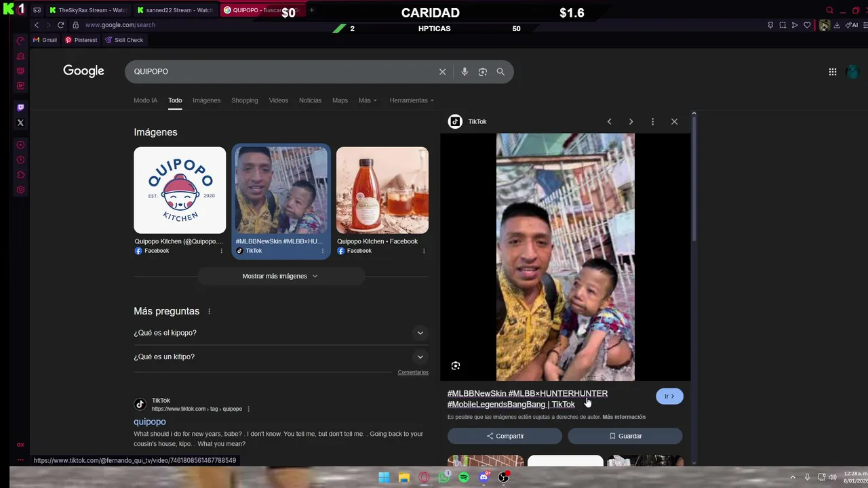868x488 pixels.
Task: Expand Mostrar más imágenes
Action: 281,276
